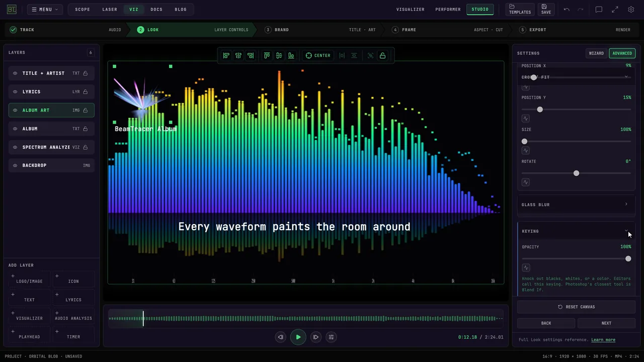Viewport: 644px width, 362px height.
Task: Toggle Position Y automation icon
Action: point(526,119)
